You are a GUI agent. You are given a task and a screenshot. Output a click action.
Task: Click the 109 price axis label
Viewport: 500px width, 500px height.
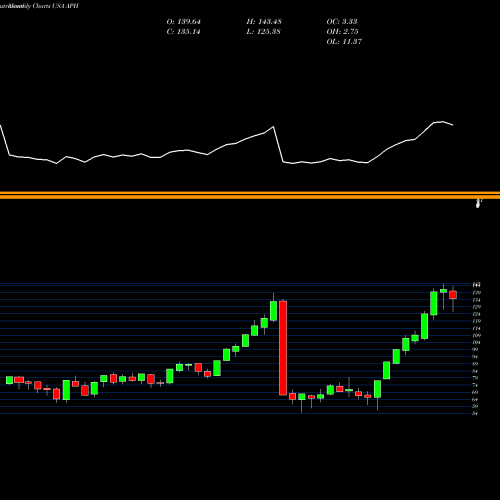tap(476, 335)
